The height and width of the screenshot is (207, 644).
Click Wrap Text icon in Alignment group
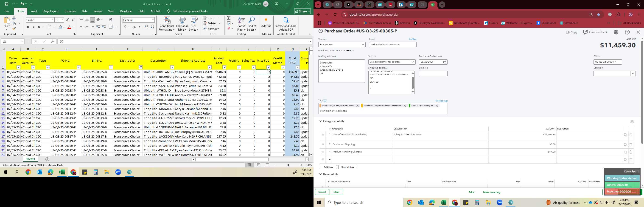(111, 20)
